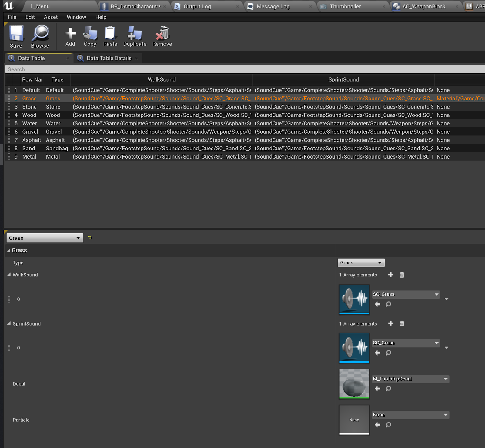Switch to the Output Log tab
Image resolution: width=485 pixels, height=448 pixels.
tap(207, 6)
